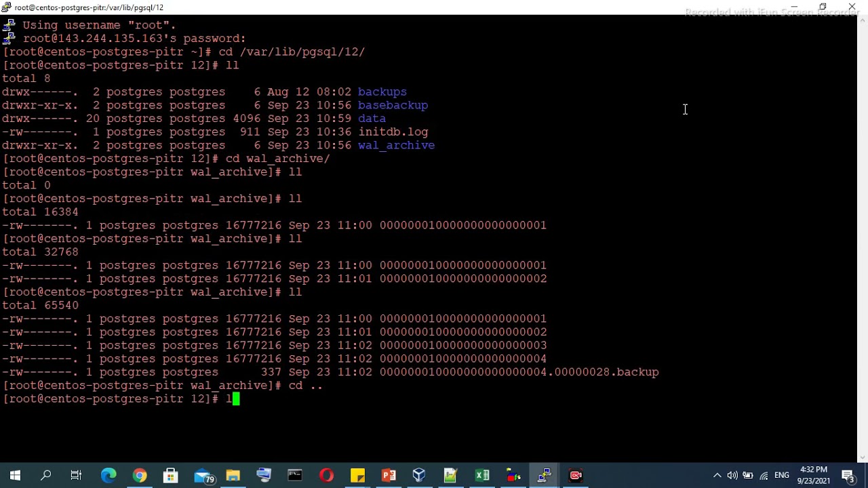Click the .00000028.backup file name
Viewport: 868px width, 488px height.
519,372
